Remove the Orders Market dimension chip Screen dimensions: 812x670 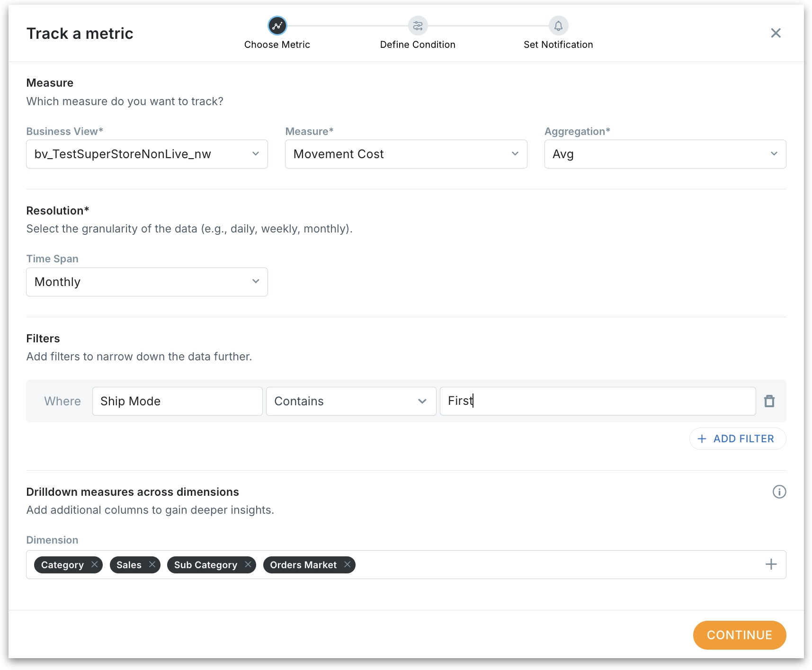348,564
